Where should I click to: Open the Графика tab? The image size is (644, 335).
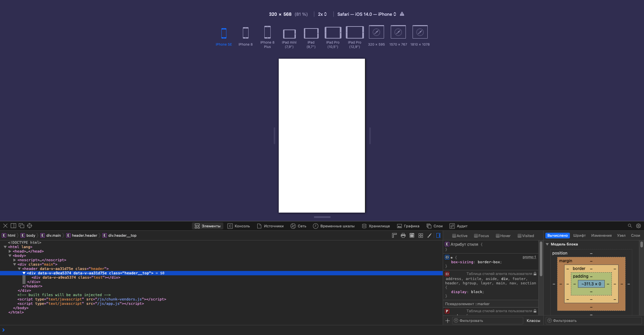pyautogui.click(x=408, y=226)
